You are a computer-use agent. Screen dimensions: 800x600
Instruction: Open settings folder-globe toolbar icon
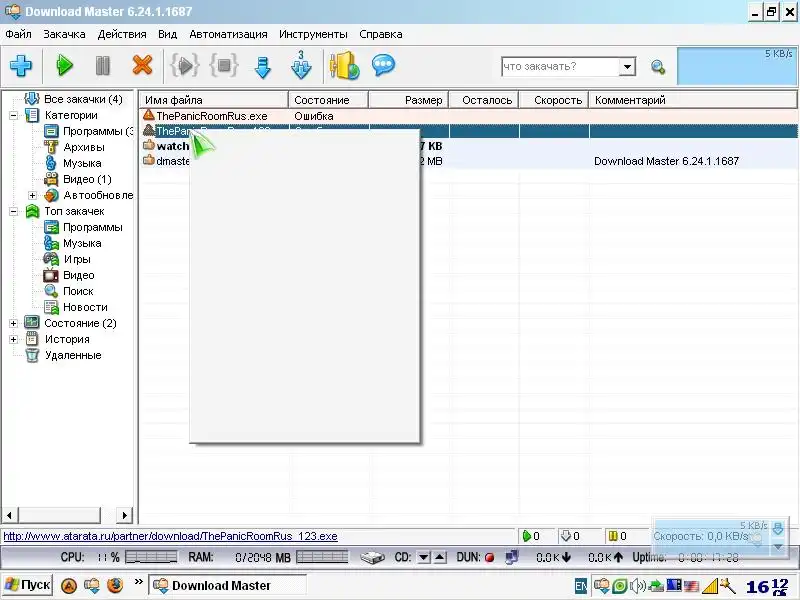tap(344, 65)
